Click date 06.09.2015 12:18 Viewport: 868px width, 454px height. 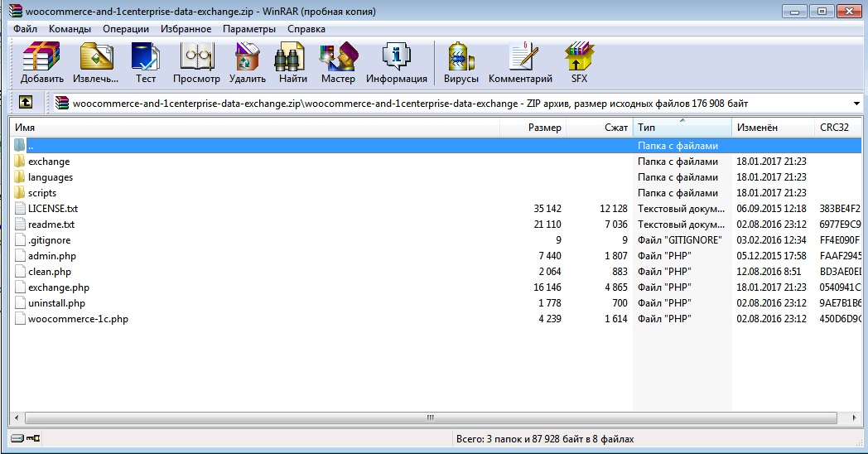[x=771, y=208]
